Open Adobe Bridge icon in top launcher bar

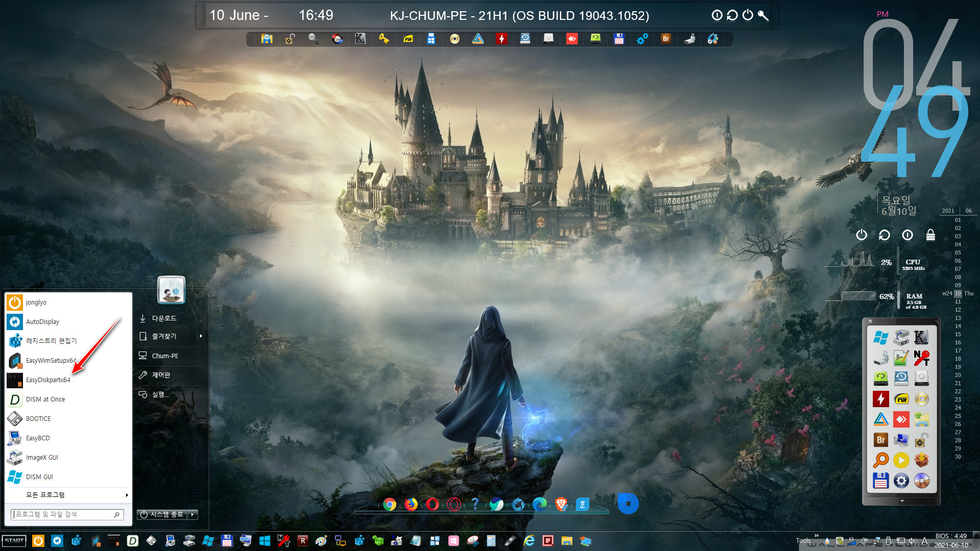(x=666, y=39)
